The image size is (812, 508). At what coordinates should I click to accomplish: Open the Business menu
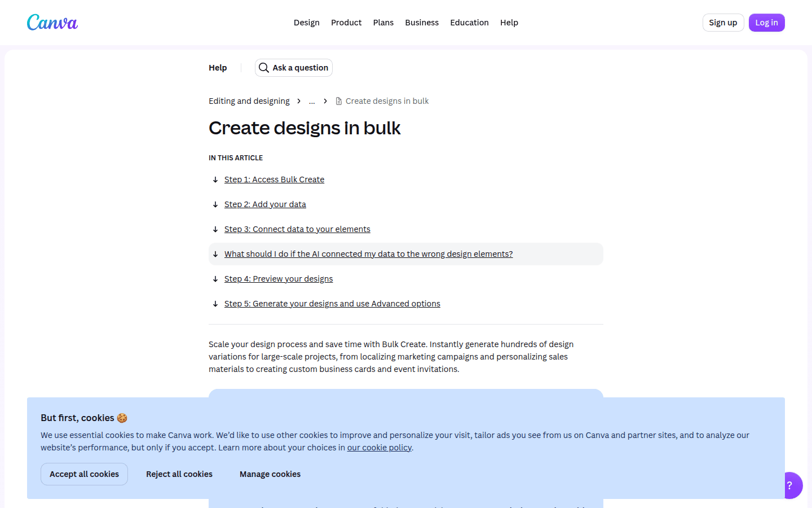click(x=422, y=23)
